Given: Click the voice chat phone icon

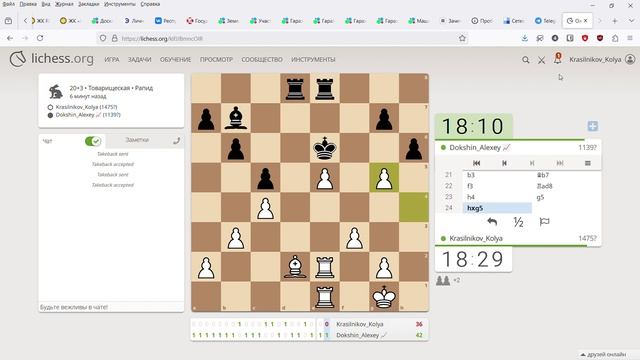Looking at the screenshot, I should tap(176, 141).
